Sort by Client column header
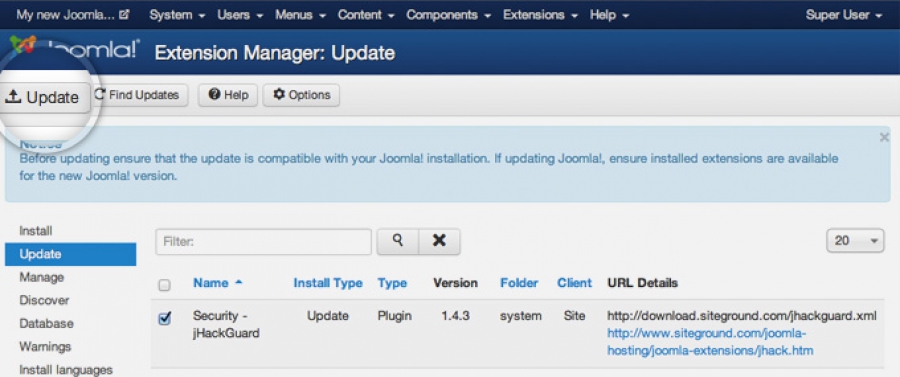Image resolution: width=900 pixels, height=377 pixels. point(574,283)
